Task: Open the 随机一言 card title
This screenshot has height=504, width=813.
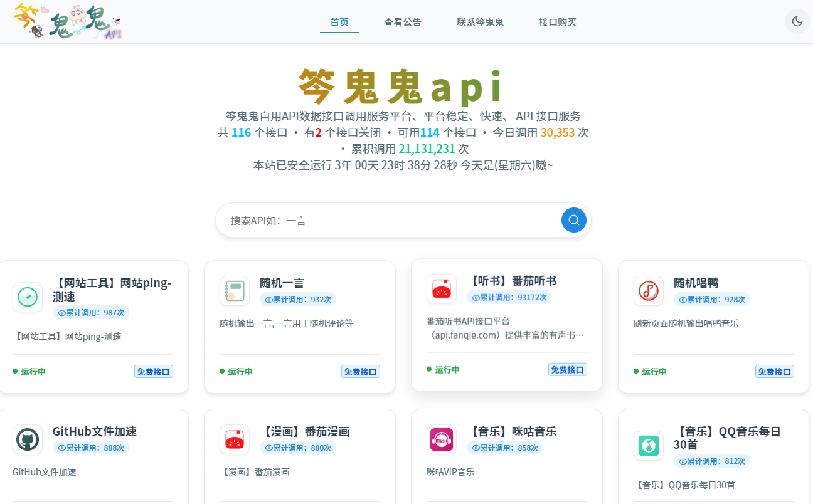Action: pos(282,283)
